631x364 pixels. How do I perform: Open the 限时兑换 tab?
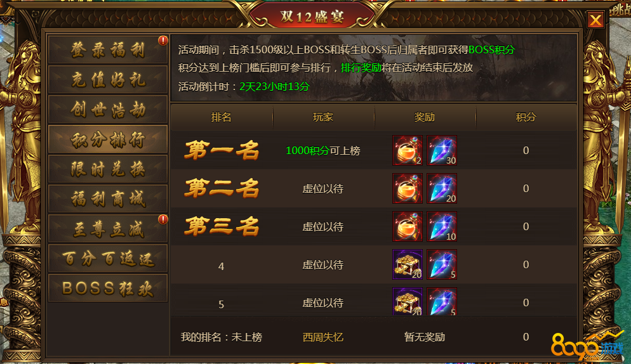click(x=108, y=169)
